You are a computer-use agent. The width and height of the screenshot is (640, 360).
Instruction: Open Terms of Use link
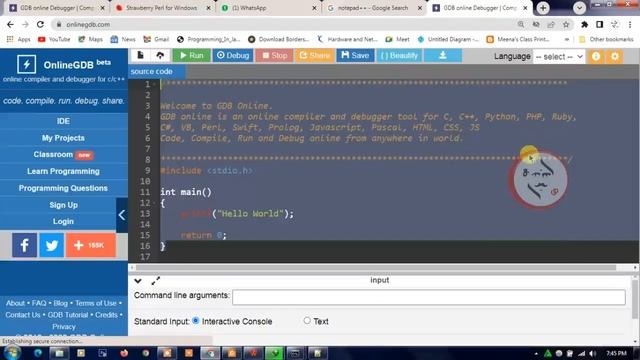click(96, 303)
